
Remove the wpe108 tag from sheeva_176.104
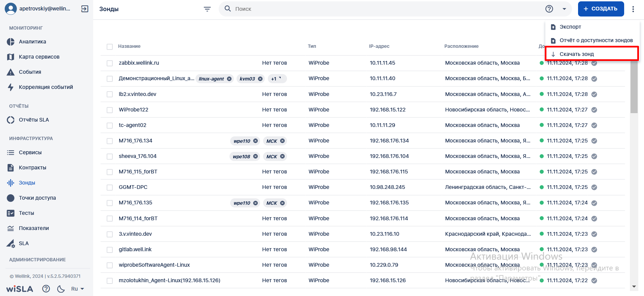[x=255, y=157]
